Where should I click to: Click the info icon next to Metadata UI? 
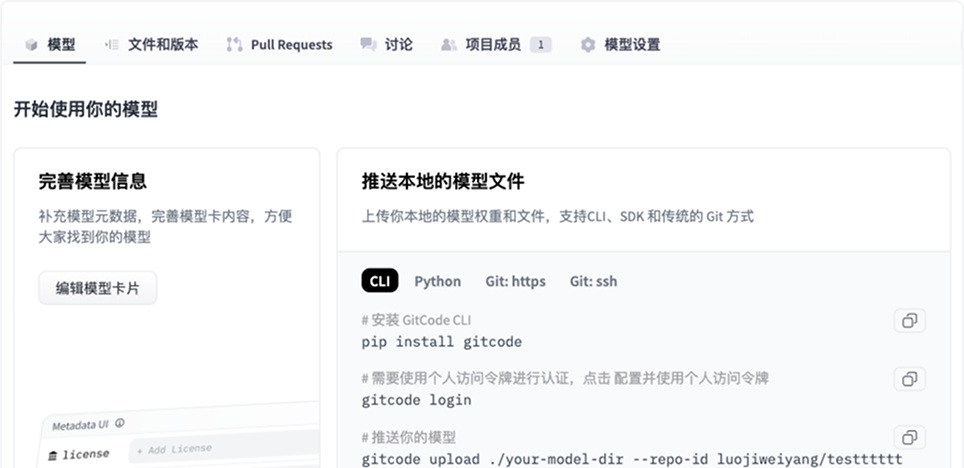[120, 423]
